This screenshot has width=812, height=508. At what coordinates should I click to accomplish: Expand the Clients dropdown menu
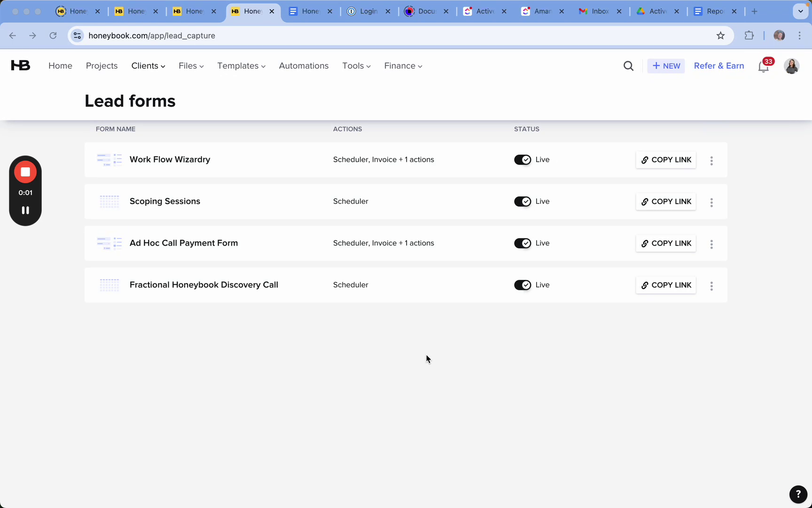(148, 66)
